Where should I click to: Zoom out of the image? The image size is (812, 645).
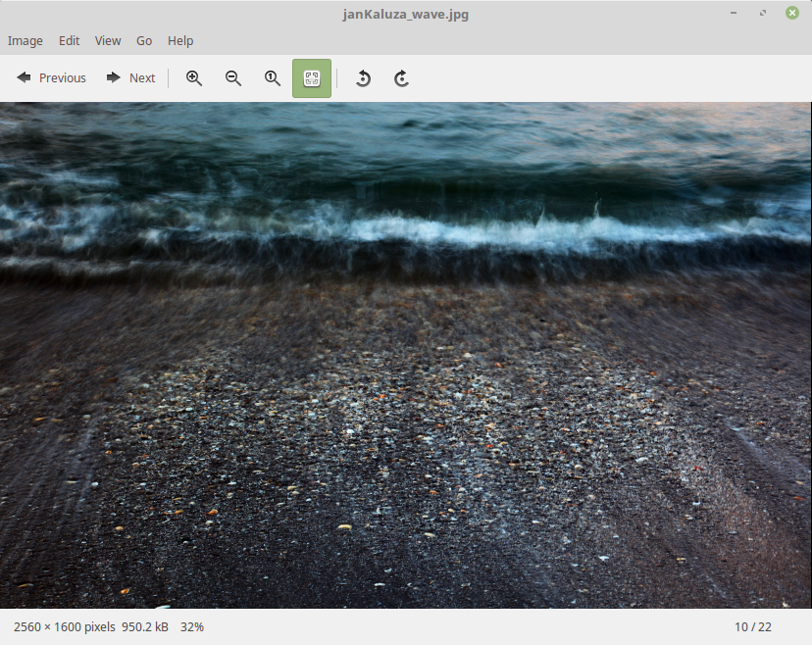pos(233,78)
